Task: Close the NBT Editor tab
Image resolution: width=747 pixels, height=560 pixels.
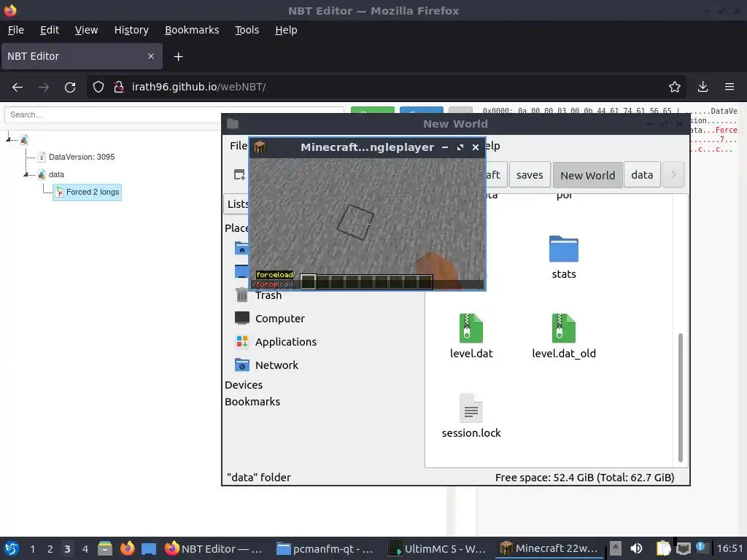Action: pos(150,56)
